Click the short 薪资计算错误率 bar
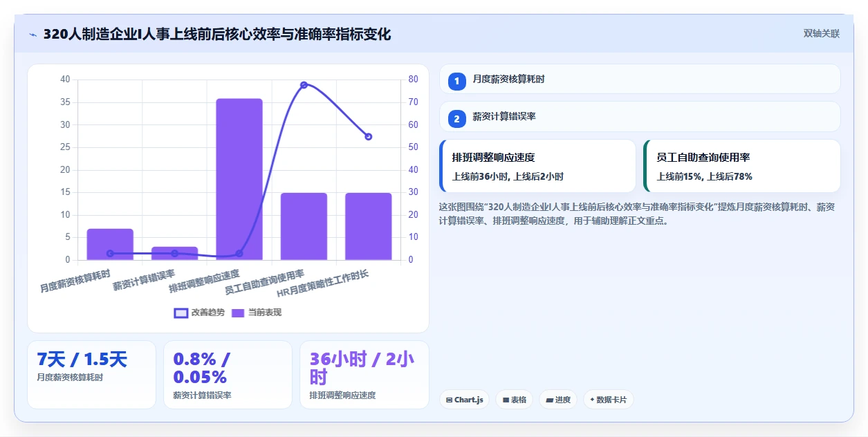 174,253
